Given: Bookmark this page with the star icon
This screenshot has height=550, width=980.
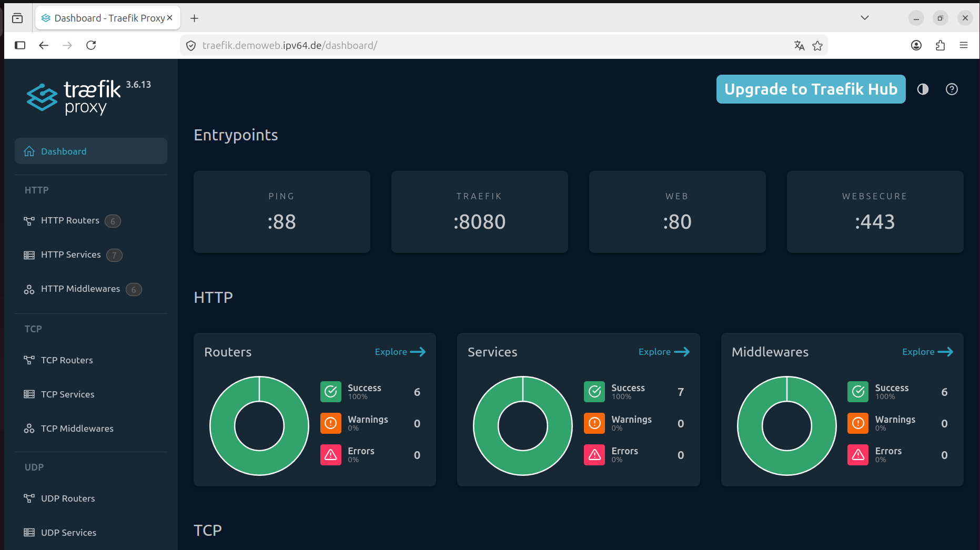Looking at the screenshot, I should pos(817,46).
